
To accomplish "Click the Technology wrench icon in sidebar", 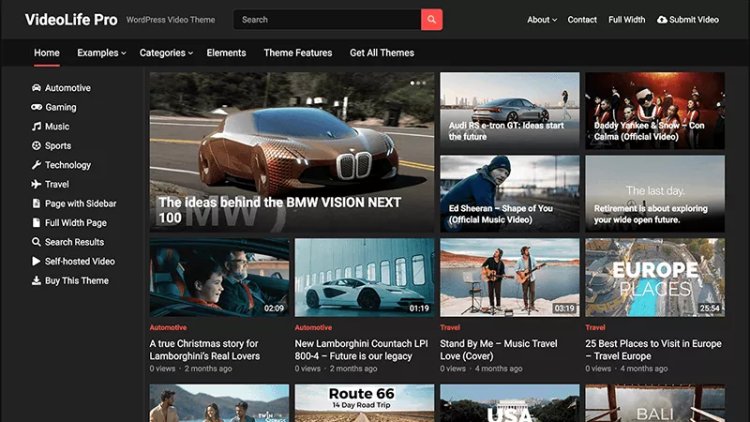I will click(36, 165).
